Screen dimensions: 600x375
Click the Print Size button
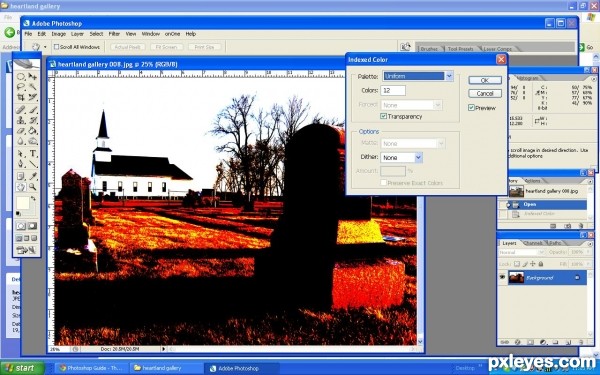click(204, 47)
